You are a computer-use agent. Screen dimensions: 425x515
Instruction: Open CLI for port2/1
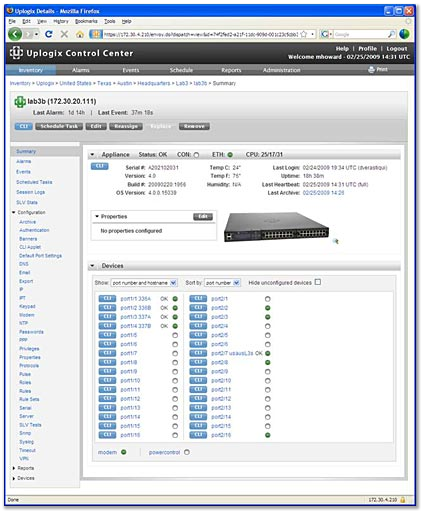(x=198, y=298)
